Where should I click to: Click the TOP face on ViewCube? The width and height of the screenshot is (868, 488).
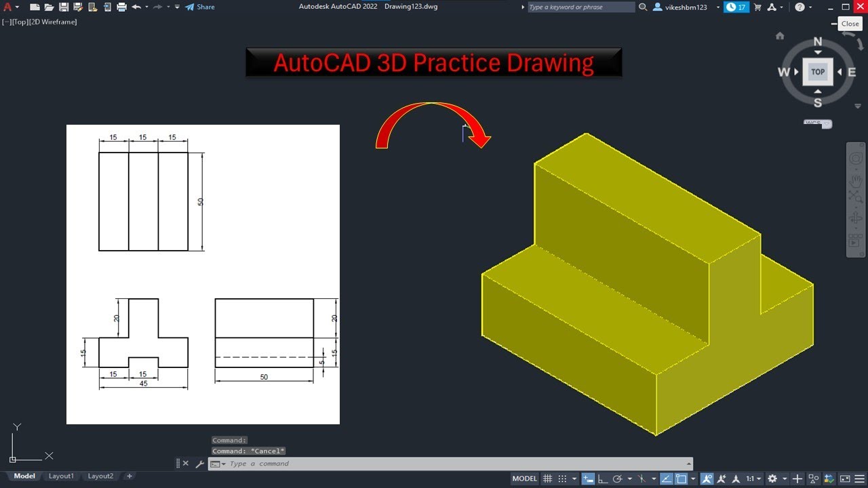tap(818, 72)
